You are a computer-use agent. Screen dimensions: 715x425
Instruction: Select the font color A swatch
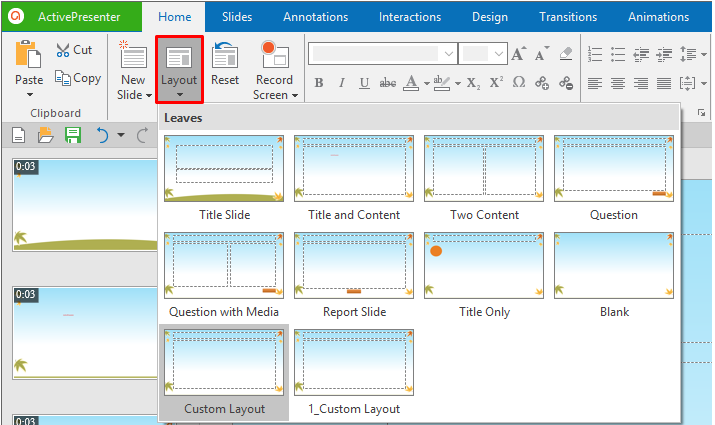pyautogui.click(x=411, y=83)
